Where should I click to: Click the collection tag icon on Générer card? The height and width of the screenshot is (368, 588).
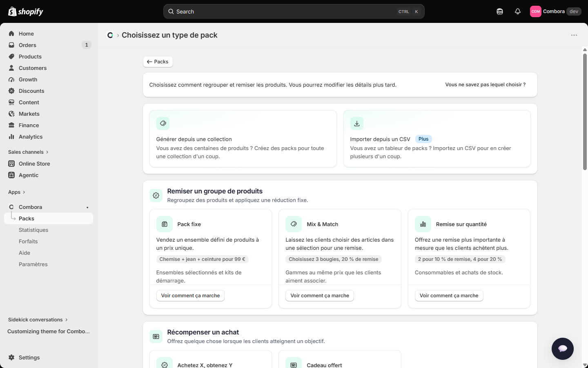(x=163, y=123)
